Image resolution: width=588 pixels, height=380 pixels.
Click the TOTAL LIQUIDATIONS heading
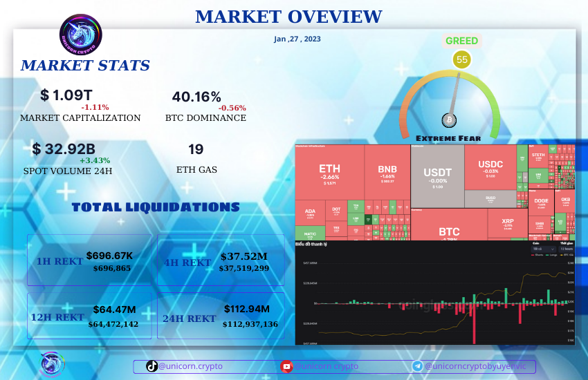tap(156, 207)
